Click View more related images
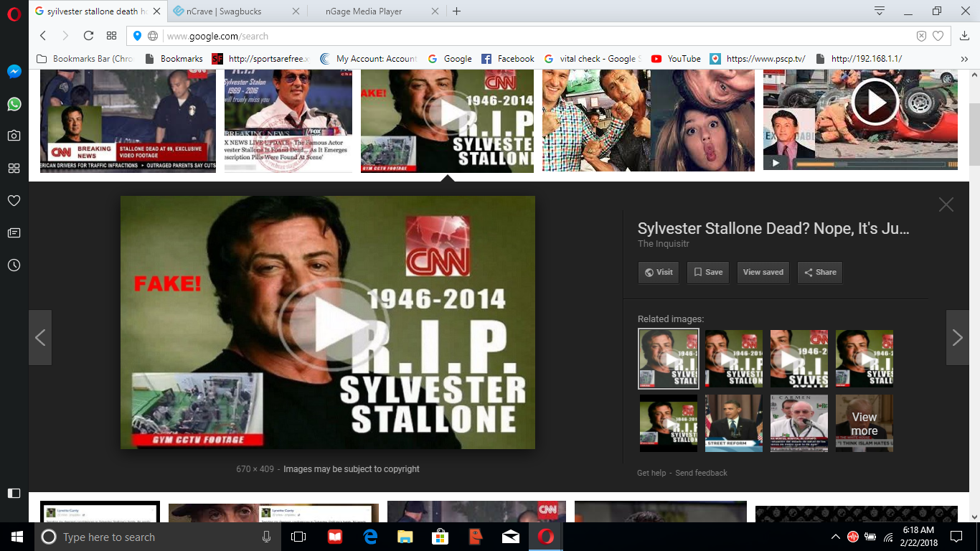 pos(864,423)
